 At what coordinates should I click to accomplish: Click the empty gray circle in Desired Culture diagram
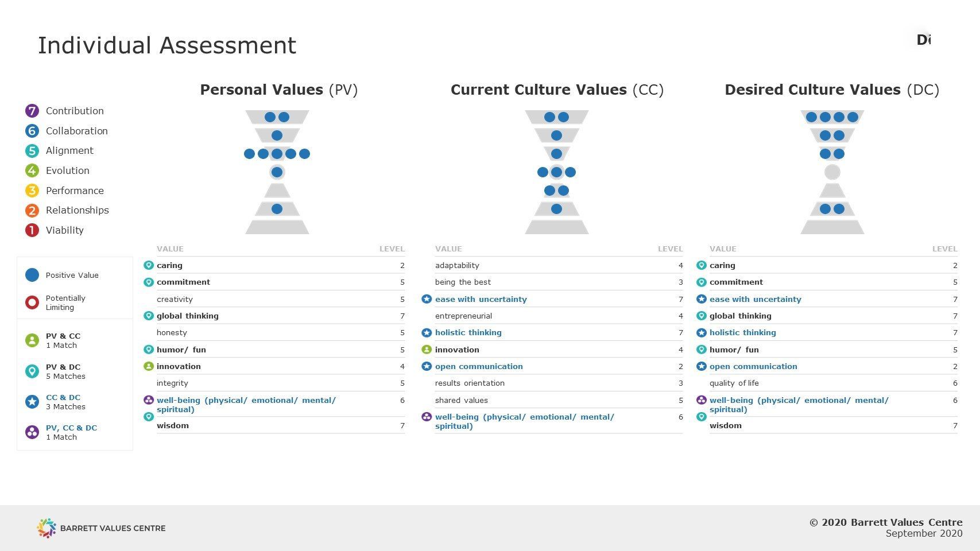(832, 172)
